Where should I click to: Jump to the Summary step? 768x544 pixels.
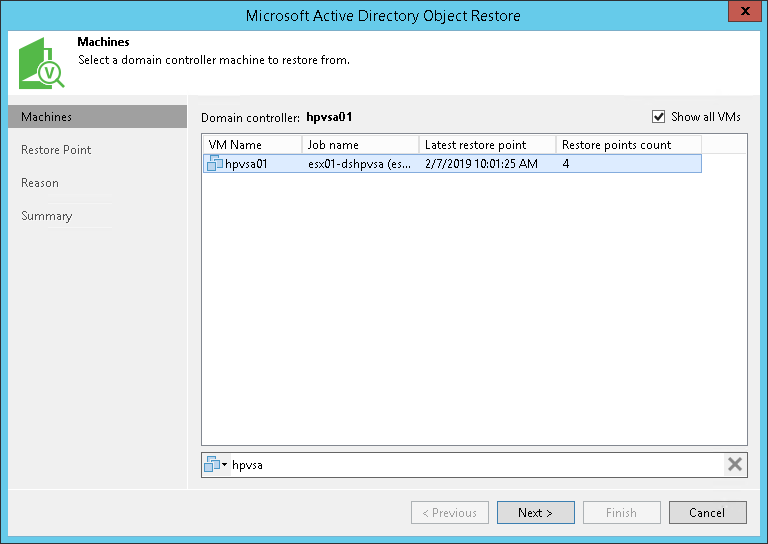pyautogui.click(x=47, y=216)
